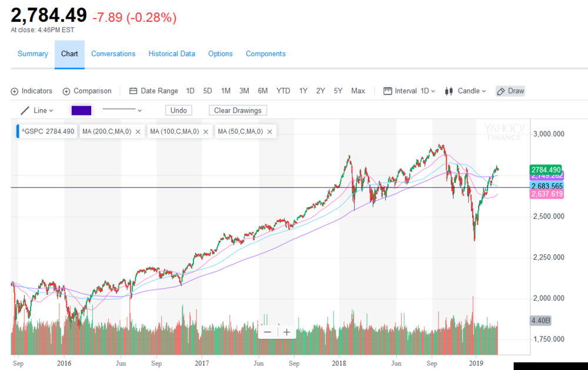Open the Indicators picker

[31, 90]
